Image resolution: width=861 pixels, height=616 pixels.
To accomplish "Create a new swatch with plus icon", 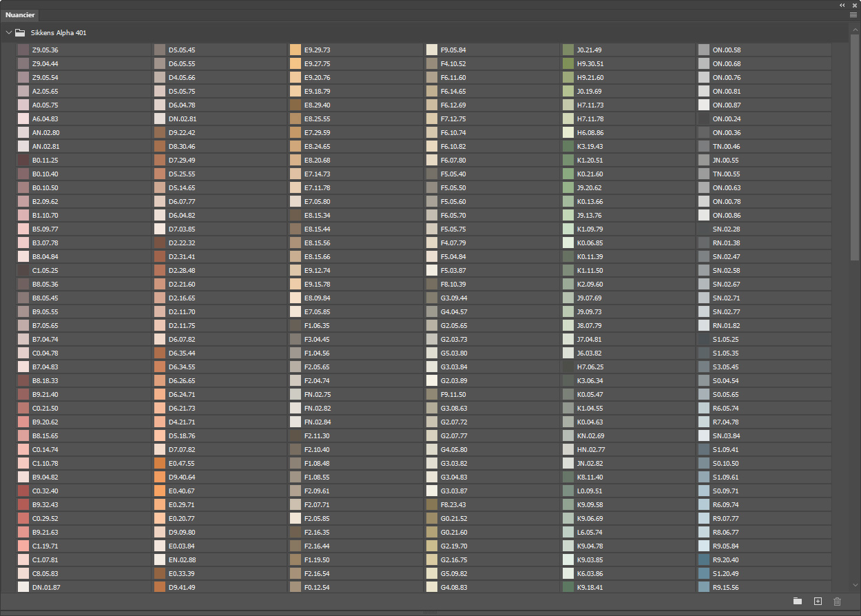I will click(818, 602).
